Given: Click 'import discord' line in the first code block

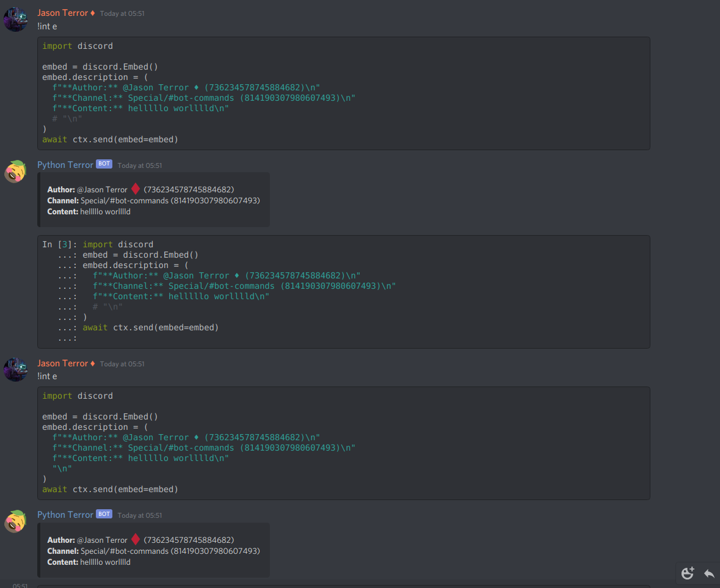Looking at the screenshot, I should [x=78, y=46].
